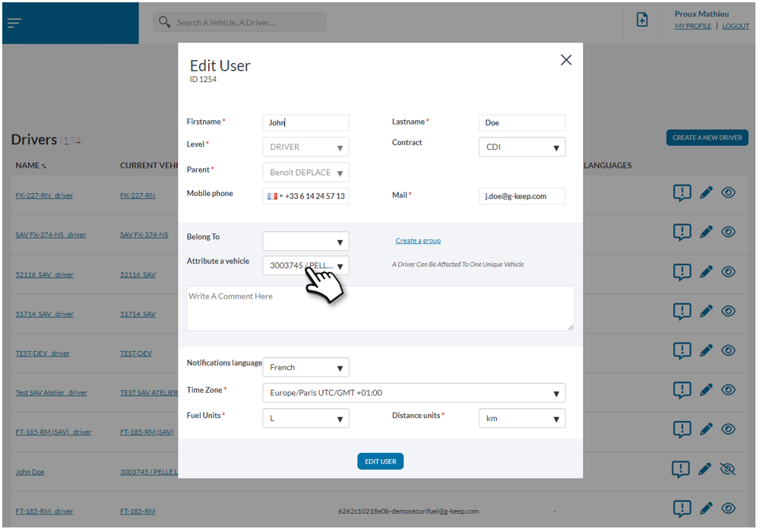This screenshot has width=760, height=532.
Task: Open the Contract dropdown showing CDI
Action: click(521, 147)
